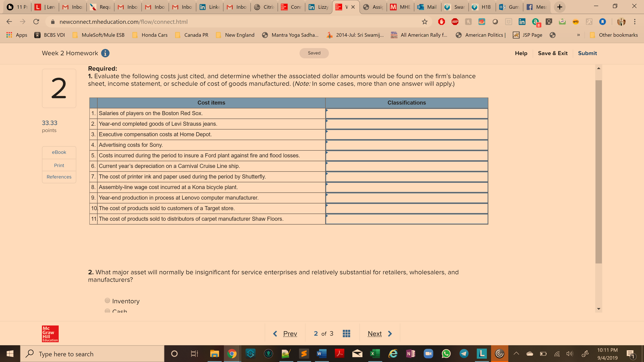Open the AdBlock Plus extension icon

(455, 22)
